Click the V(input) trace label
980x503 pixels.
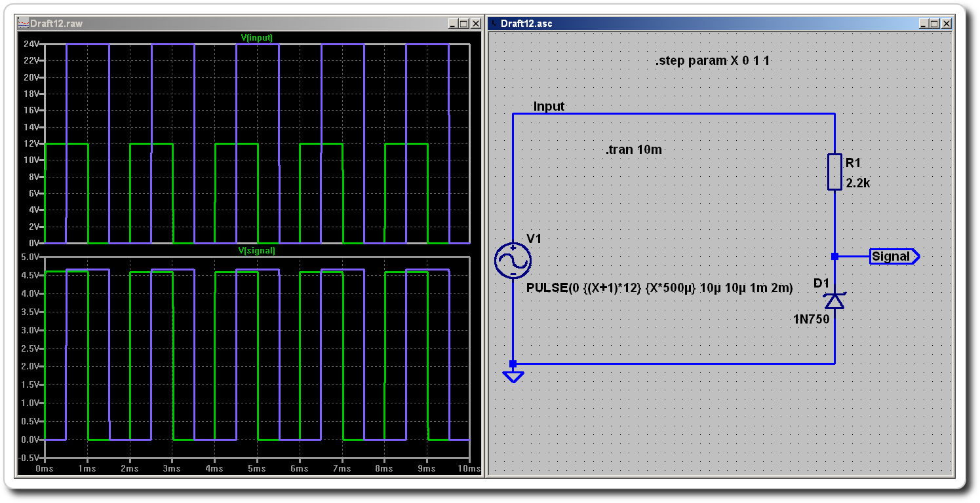[x=256, y=37]
